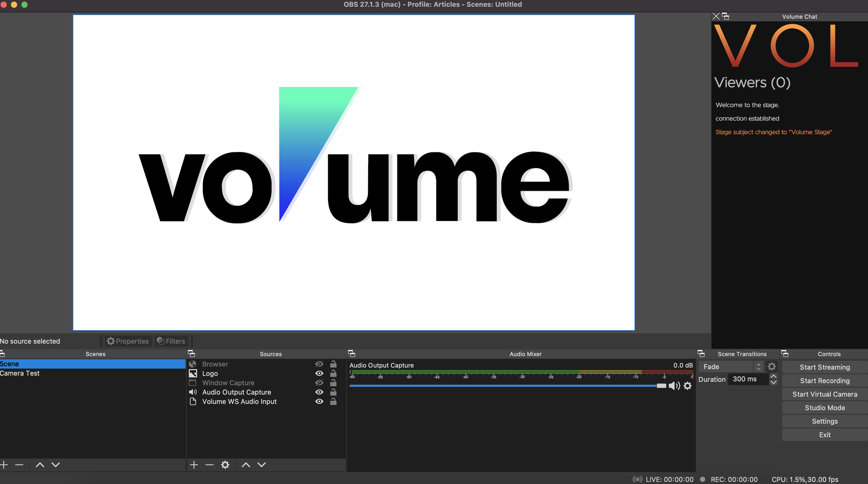Move source up in Sources list
This screenshot has height=484, width=868.
(x=246, y=465)
